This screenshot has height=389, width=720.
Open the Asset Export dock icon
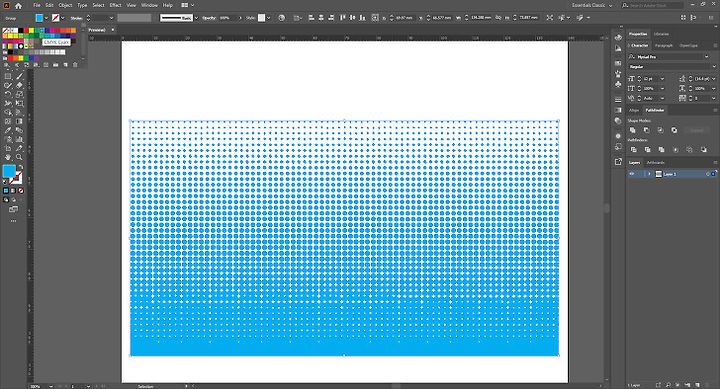pyautogui.click(x=618, y=162)
